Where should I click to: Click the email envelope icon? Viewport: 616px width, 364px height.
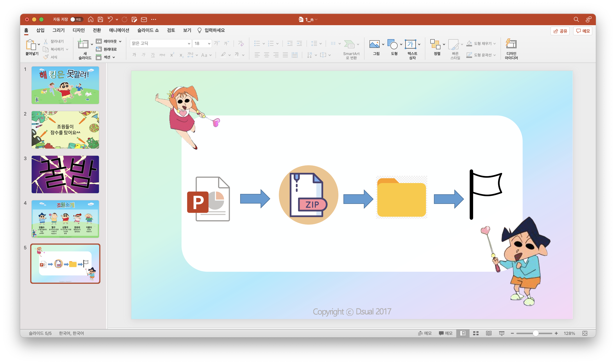coord(144,19)
